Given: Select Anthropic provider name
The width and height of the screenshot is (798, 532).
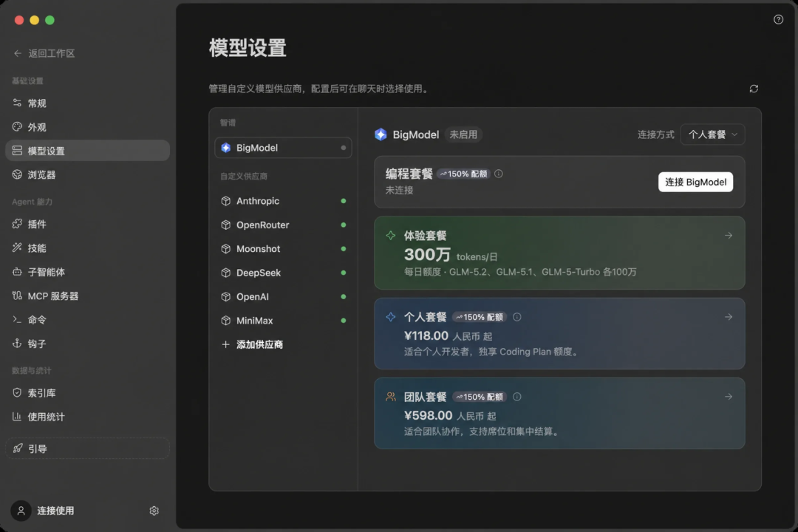Looking at the screenshot, I should [x=258, y=201].
